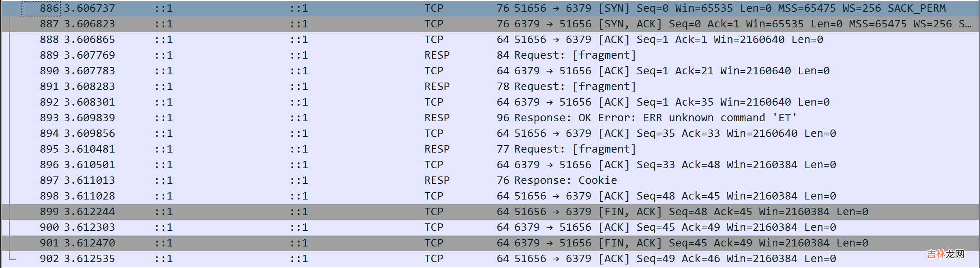Click the TCP protocol cell of packet 902

click(x=434, y=259)
